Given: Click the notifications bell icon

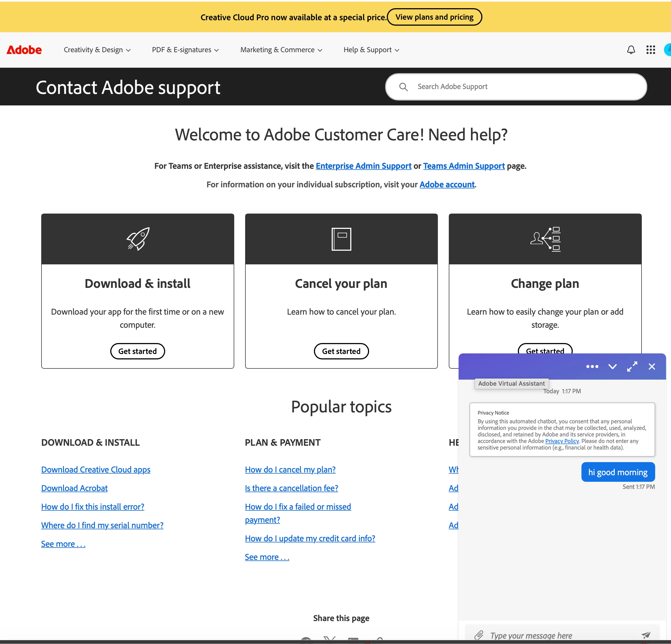Looking at the screenshot, I should tap(631, 50).
